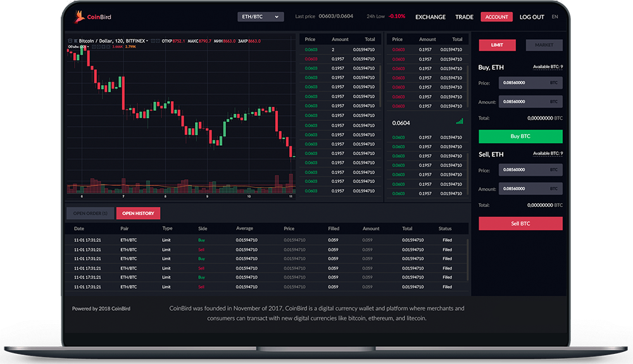Click the collapse icon left of Bitcoin / Dollar title
Screen dimensions: 633x364
(x=70, y=41)
